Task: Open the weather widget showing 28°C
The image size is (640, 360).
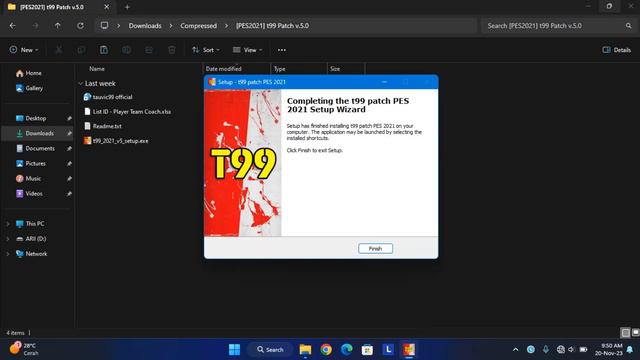Action: pyautogui.click(x=24, y=349)
